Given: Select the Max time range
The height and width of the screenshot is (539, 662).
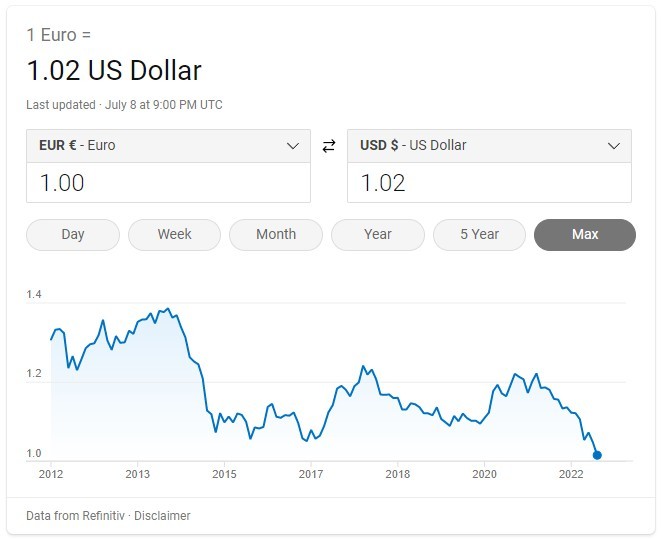Looking at the screenshot, I should click(x=585, y=234).
